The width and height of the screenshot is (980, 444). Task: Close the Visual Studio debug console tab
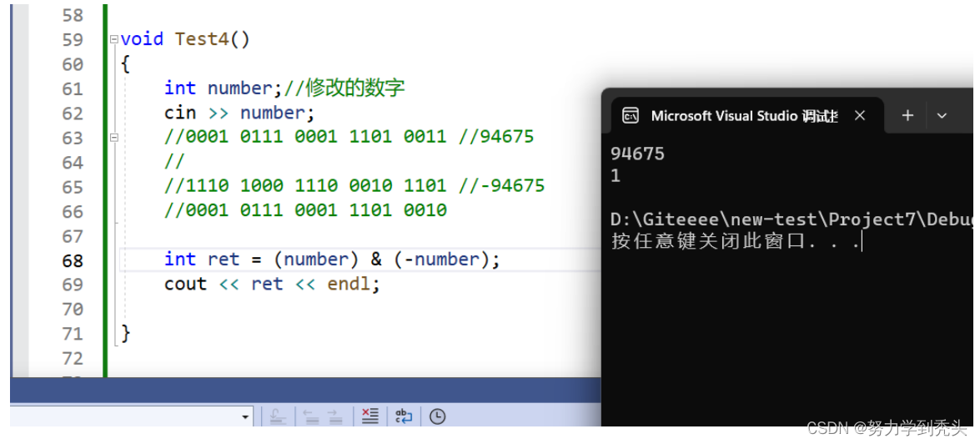coord(860,116)
